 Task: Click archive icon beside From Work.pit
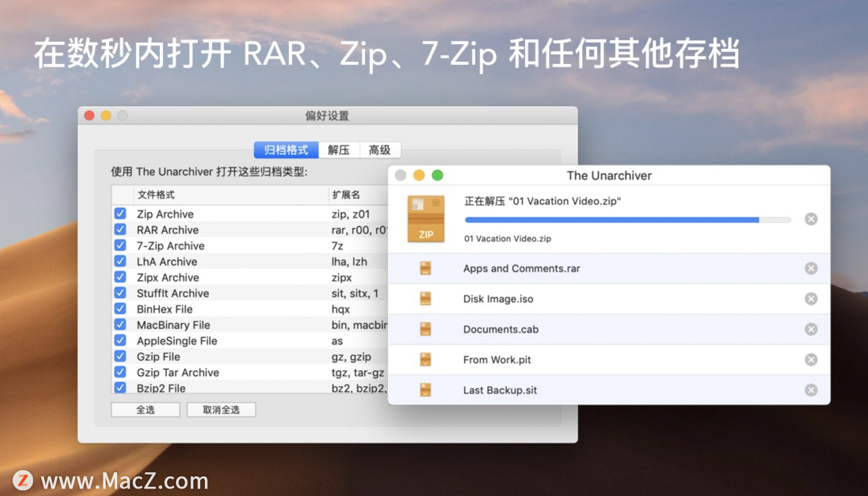point(425,360)
